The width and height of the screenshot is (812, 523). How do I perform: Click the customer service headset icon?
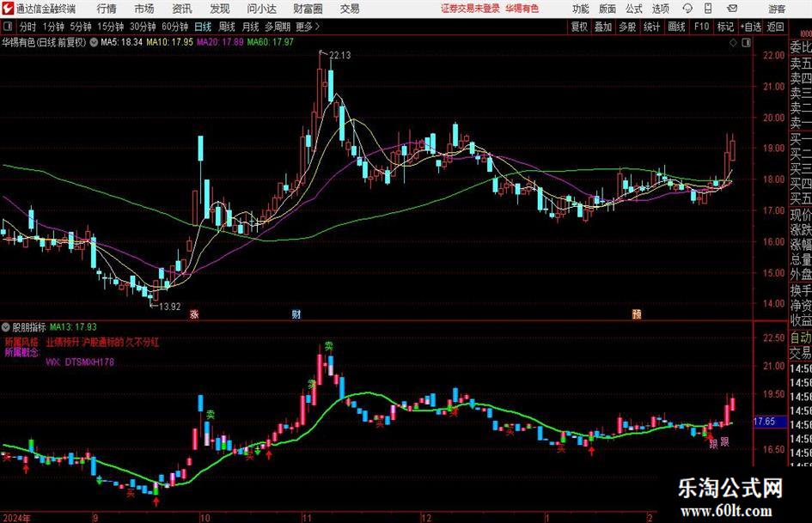687,9
